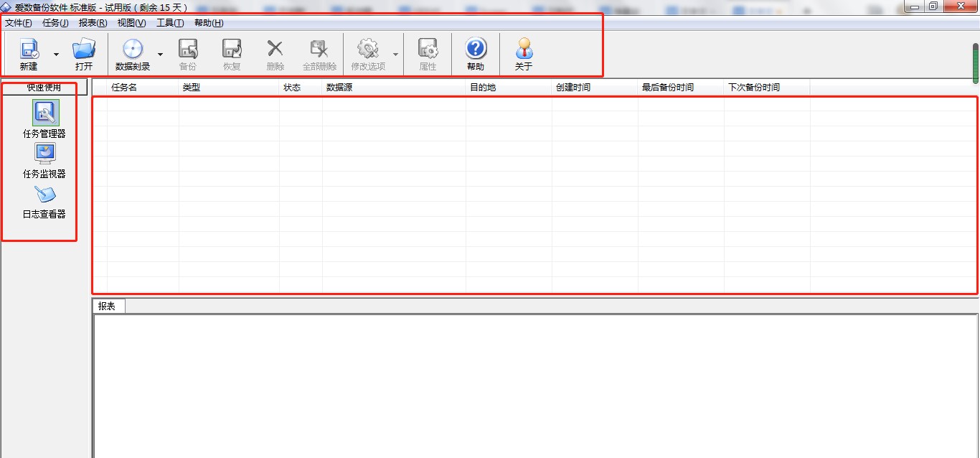Click the 全部删除 (Delete All) icon
This screenshot has height=458, width=980.
[319, 49]
